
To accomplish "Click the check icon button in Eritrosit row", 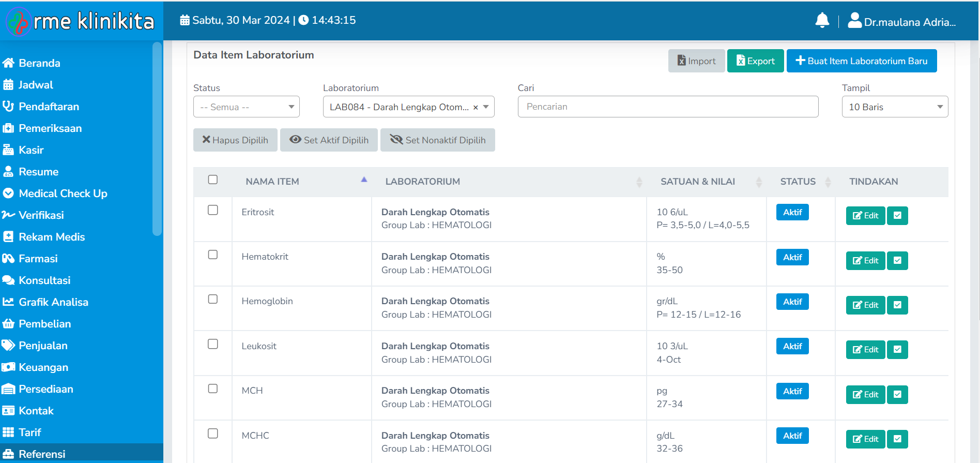I will click(897, 216).
